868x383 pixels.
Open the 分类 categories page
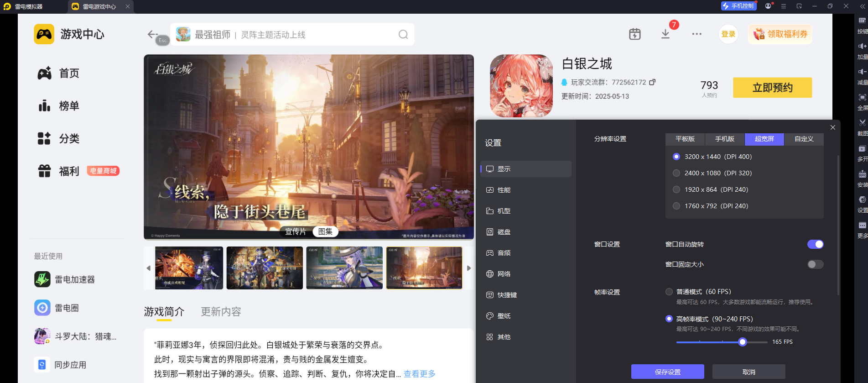[x=58, y=138]
